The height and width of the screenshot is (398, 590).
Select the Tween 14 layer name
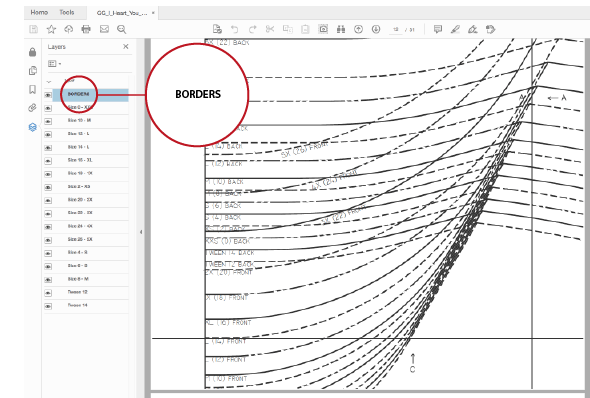pos(78,305)
